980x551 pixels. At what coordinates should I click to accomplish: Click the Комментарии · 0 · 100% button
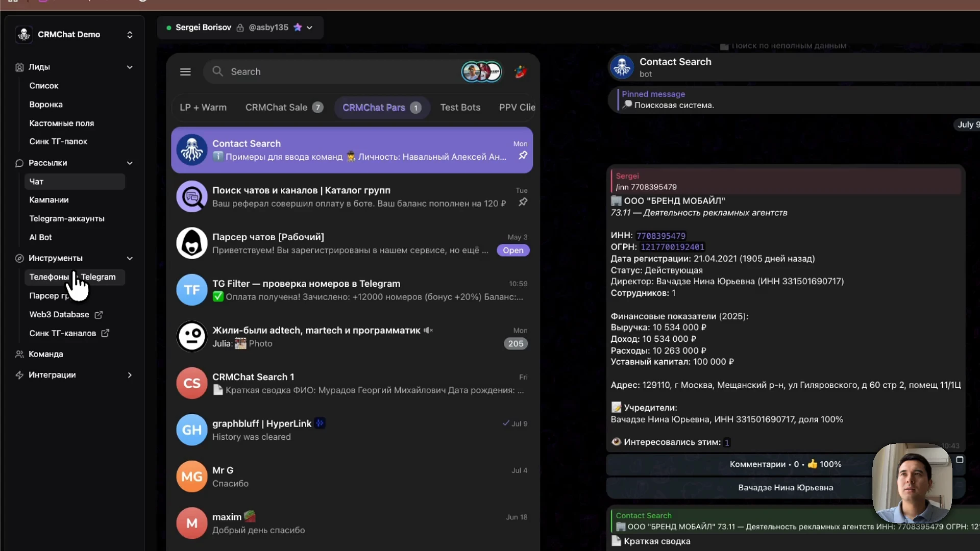[x=786, y=464]
